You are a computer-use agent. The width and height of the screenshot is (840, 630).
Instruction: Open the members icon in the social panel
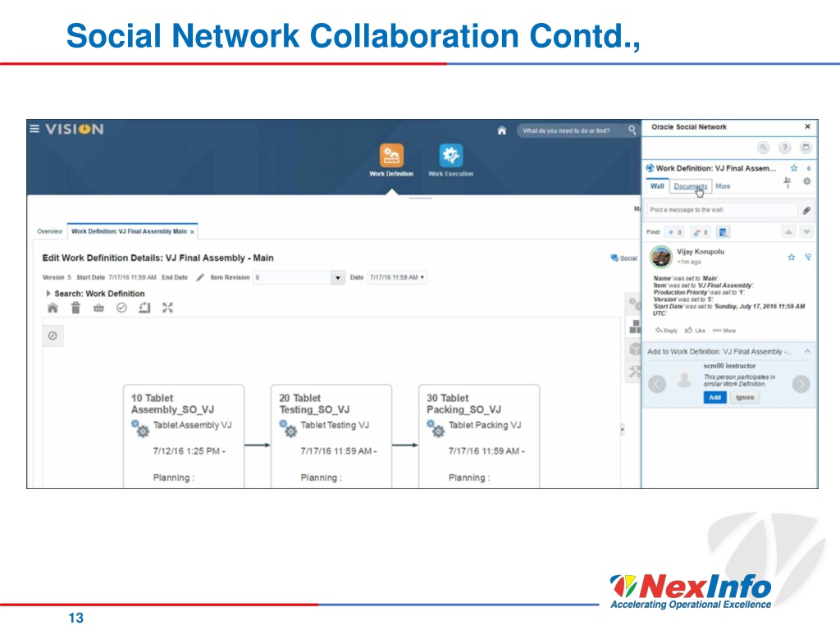787,182
